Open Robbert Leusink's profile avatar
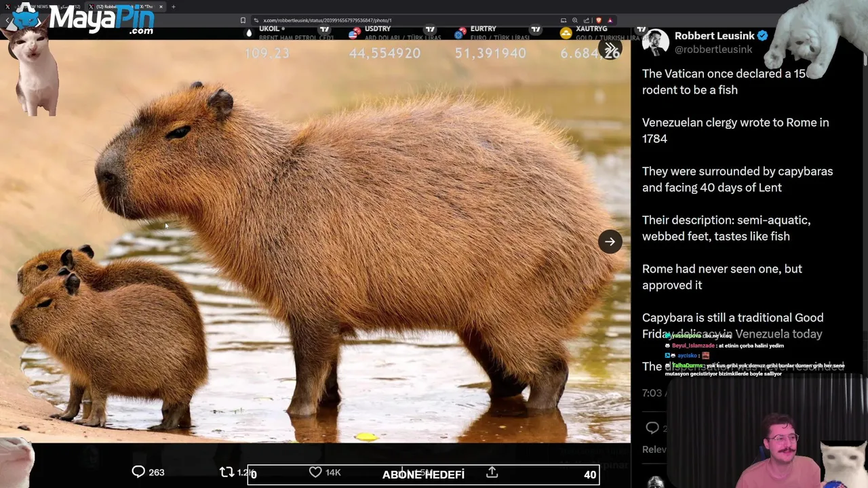The width and height of the screenshot is (868, 488). (655, 42)
